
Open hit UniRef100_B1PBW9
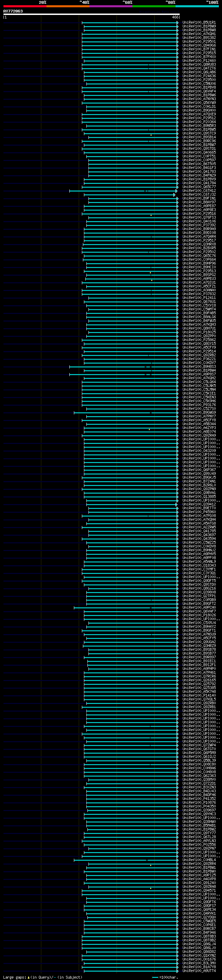coord(199,27)
